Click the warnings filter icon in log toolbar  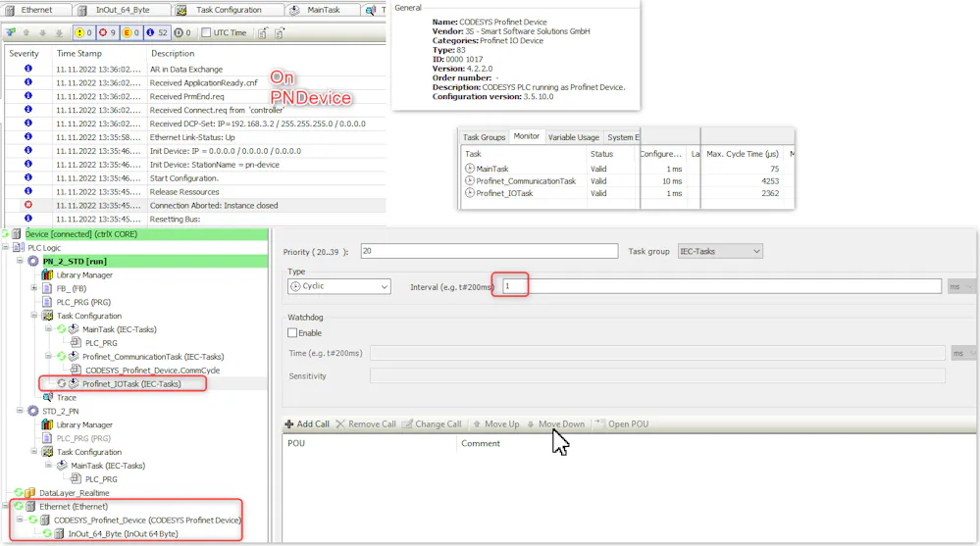click(x=81, y=32)
